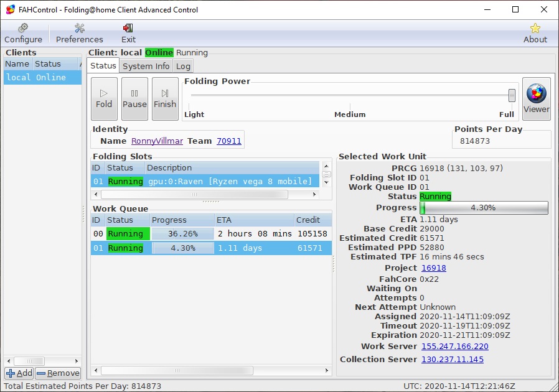Image resolution: width=559 pixels, height=392 pixels.
Task: Minimize the FAHControl window
Action: point(487,9)
